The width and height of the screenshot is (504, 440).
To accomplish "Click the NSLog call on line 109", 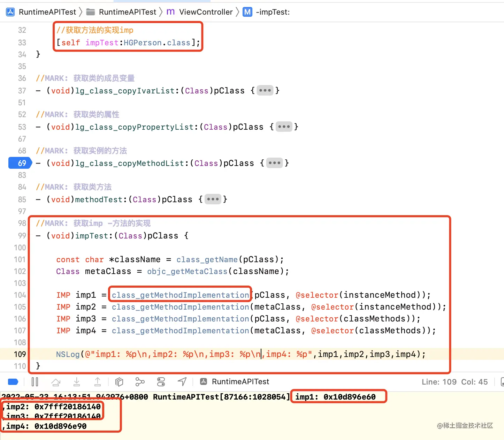I will point(68,354).
